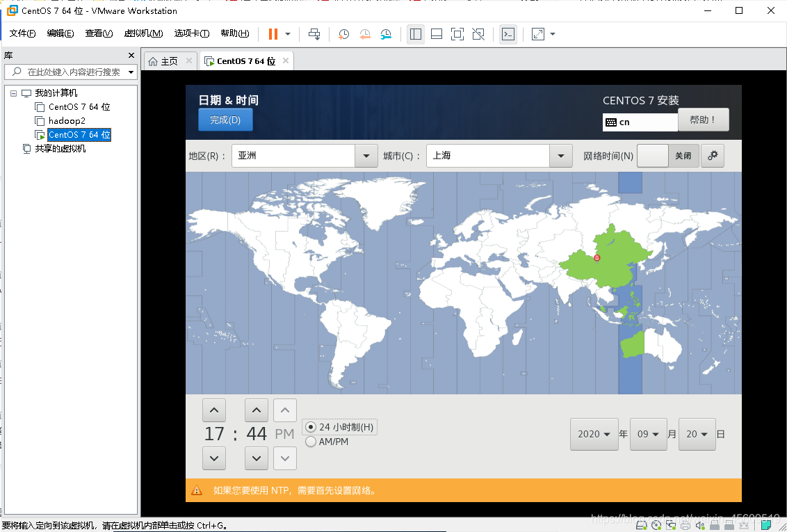The image size is (787, 532).
Task: Select 我的计算机 in the library tree
Action: [x=56, y=93]
